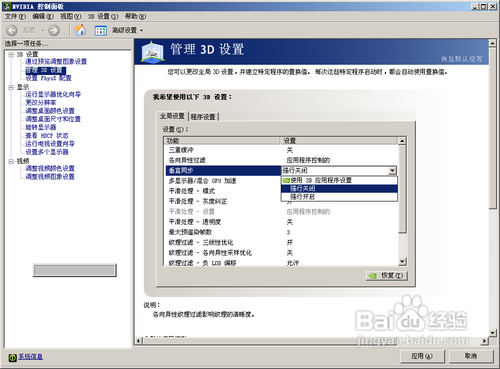The height and width of the screenshot is (369, 500).
Task: Open the 视图 menu
Action: pos(70,16)
